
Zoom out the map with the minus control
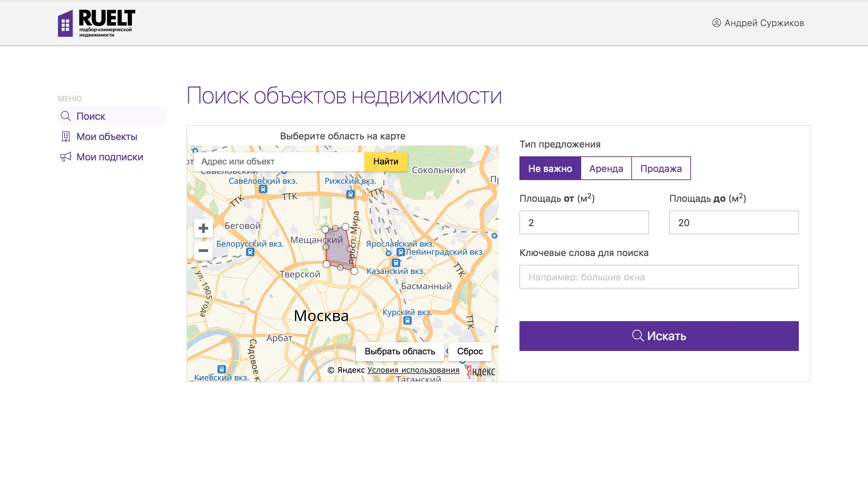tap(203, 251)
